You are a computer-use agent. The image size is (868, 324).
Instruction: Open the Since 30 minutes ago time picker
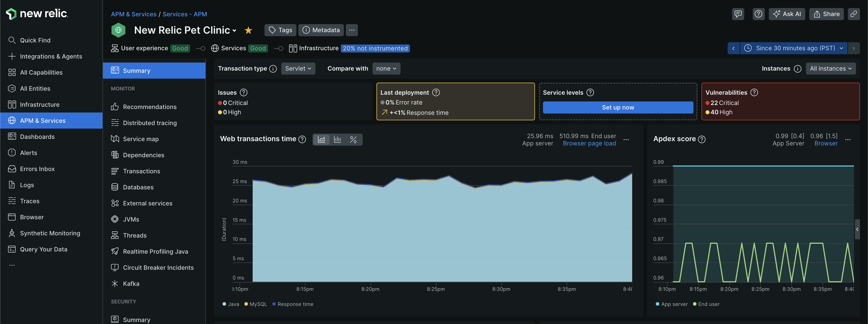[x=794, y=48]
